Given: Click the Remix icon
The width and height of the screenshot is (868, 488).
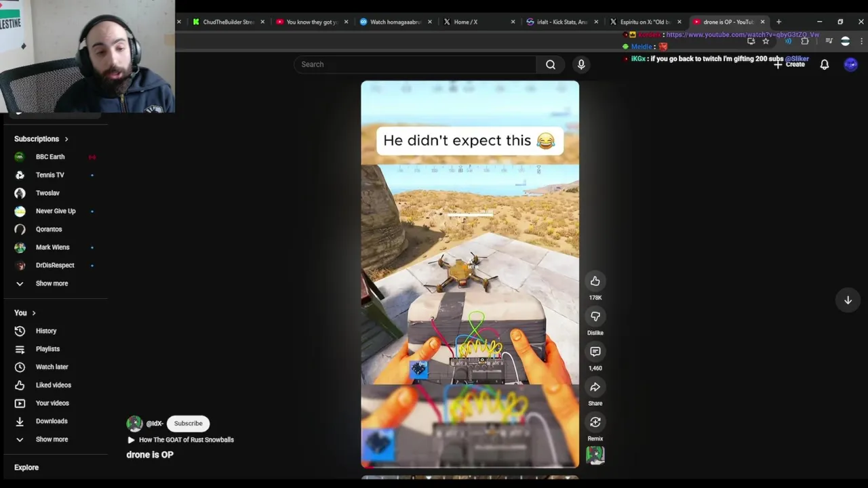Looking at the screenshot, I should pyautogui.click(x=595, y=422).
